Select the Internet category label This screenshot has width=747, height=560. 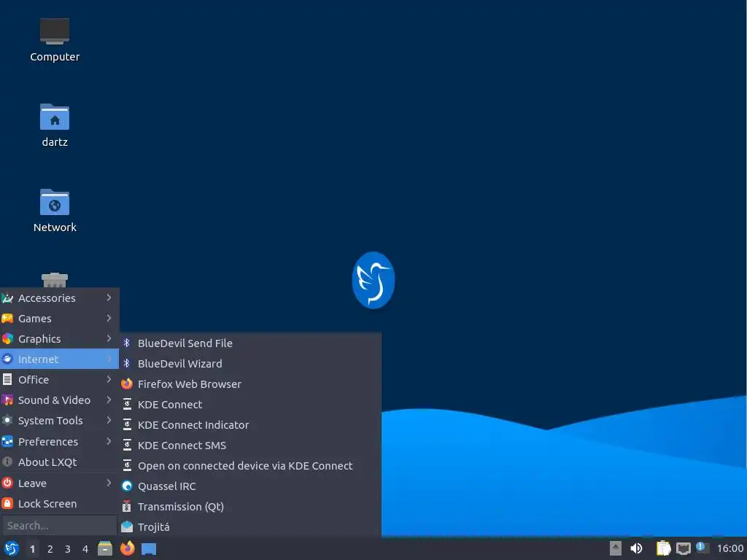point(38,359)
